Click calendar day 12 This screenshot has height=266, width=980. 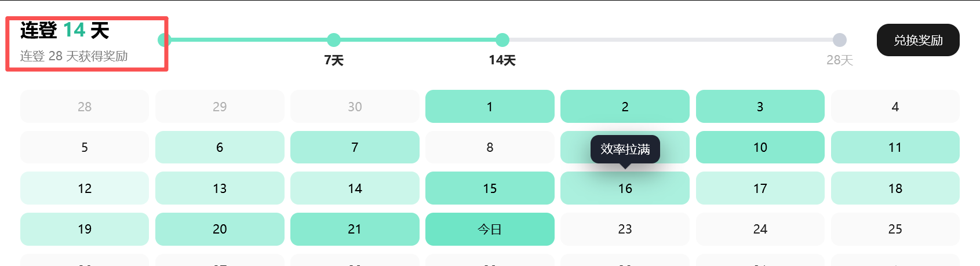[x=85, y=188]
